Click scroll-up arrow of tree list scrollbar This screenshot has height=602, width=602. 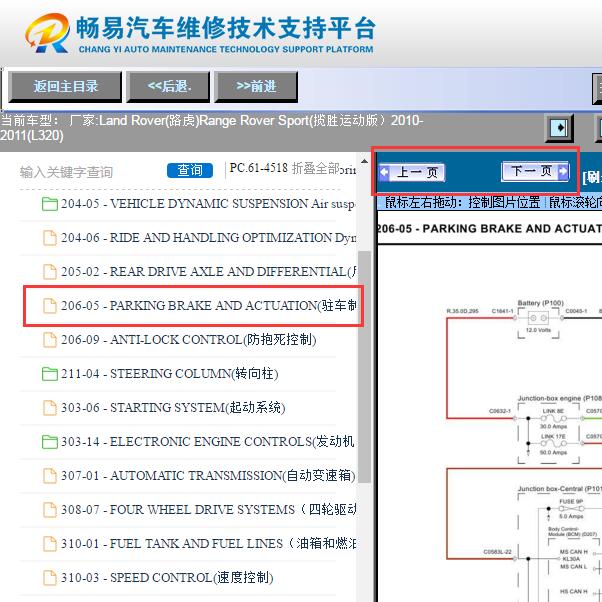[x=364, y=162]
